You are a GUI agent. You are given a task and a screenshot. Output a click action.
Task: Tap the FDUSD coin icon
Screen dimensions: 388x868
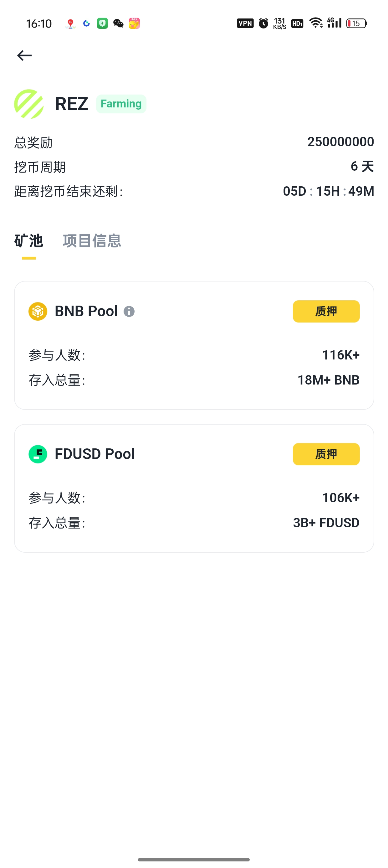pos(38,454)
